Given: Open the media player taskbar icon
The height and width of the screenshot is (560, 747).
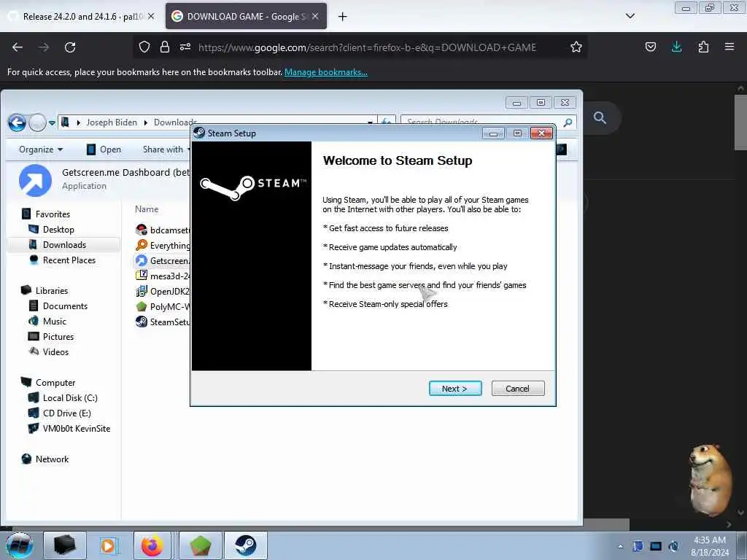Looking at the screenshot, I should click(x=109, y=545).
